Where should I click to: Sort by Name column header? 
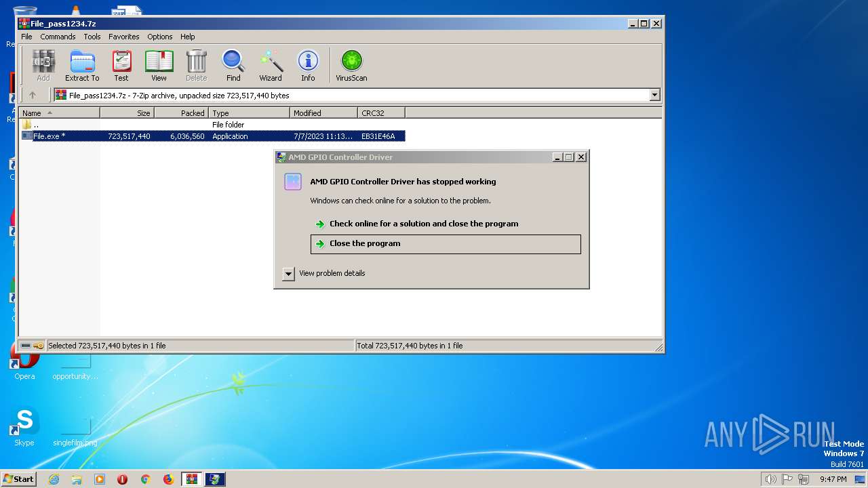point(60,113)
